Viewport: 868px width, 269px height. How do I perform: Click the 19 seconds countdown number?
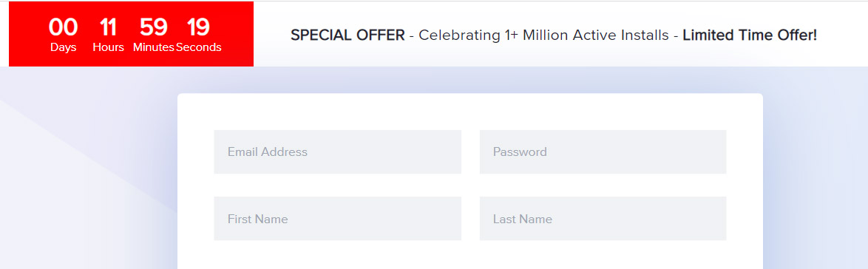198,27
